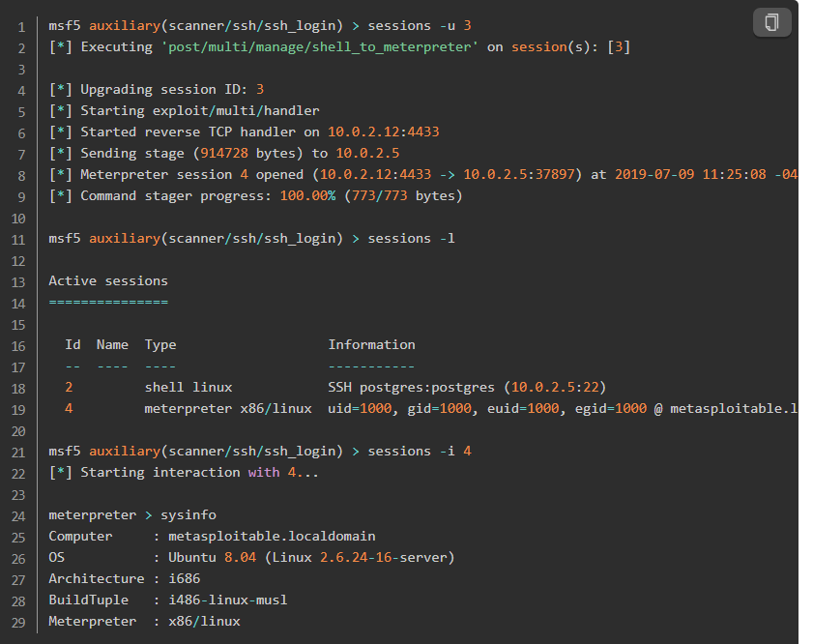Click the 'meterpreter' prompt on line 24
Image resolution: width=813 pixels, height=644 pixels.
[92, 515]
